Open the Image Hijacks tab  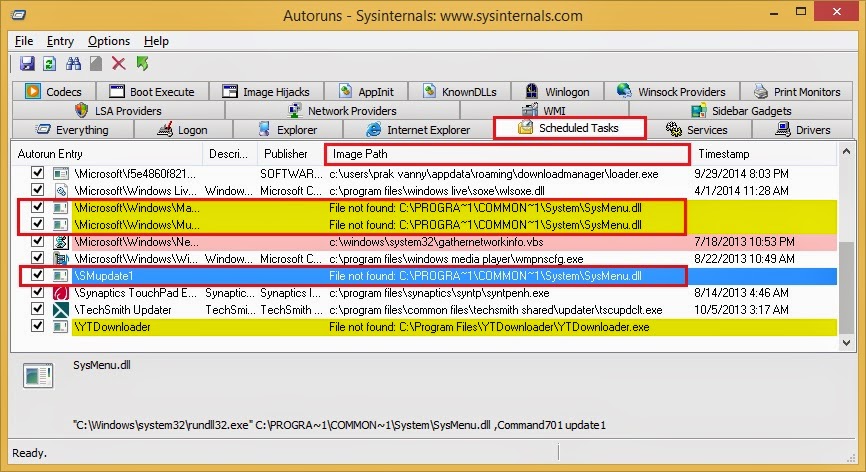(x=266, y=92)
